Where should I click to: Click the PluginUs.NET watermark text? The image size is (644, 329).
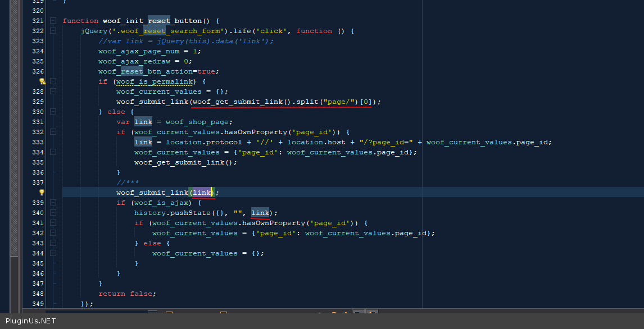click(30, 321)
